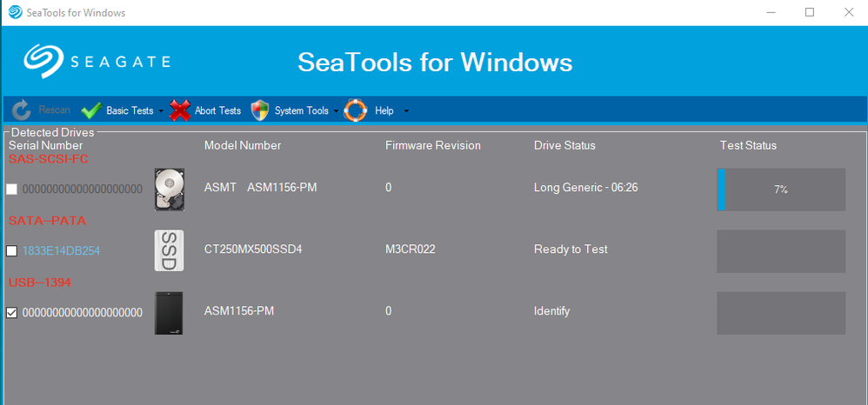Click the Abort Tests button
Viewport: 868px width, 405px height.
[217, 111]
